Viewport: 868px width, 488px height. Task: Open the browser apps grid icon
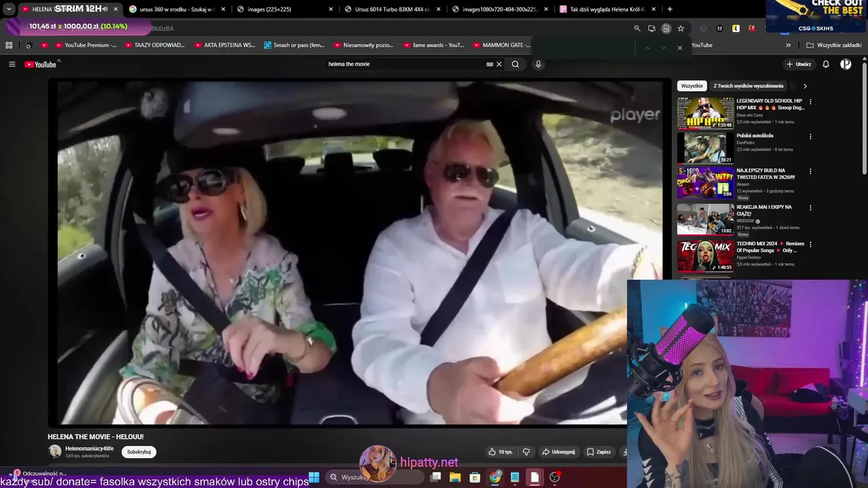click(x=9, y=45)
